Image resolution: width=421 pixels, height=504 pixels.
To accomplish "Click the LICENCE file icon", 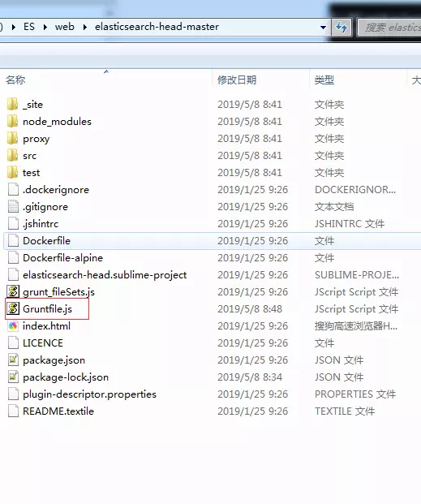I will click(x=13, y=343).
